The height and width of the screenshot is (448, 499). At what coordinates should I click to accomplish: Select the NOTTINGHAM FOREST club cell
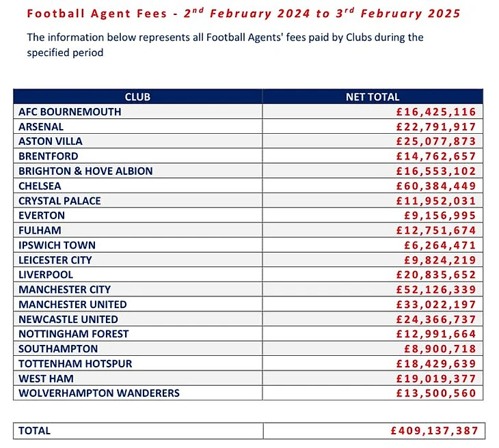[74, 334]
